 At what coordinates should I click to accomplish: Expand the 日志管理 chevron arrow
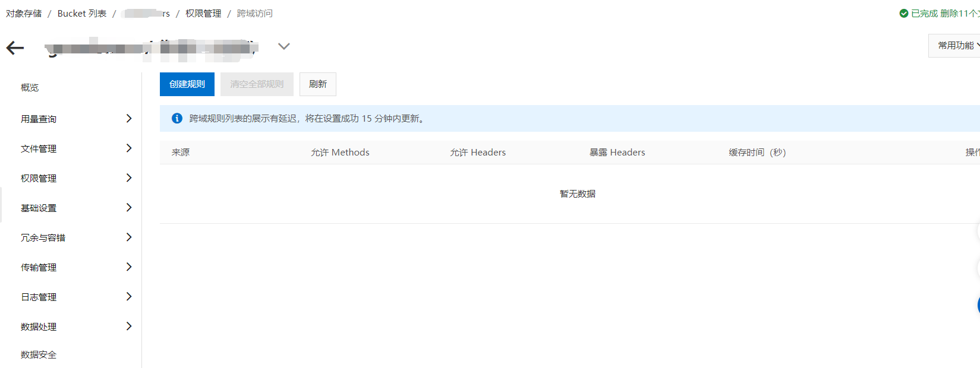click(129, 297)
